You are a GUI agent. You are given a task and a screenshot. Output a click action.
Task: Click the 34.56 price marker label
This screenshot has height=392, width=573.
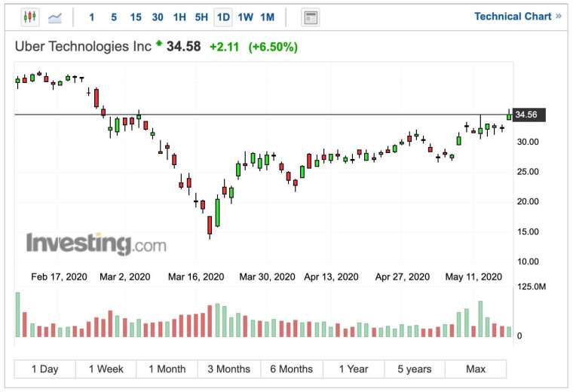pyautogui.click(x=529, y=115)
